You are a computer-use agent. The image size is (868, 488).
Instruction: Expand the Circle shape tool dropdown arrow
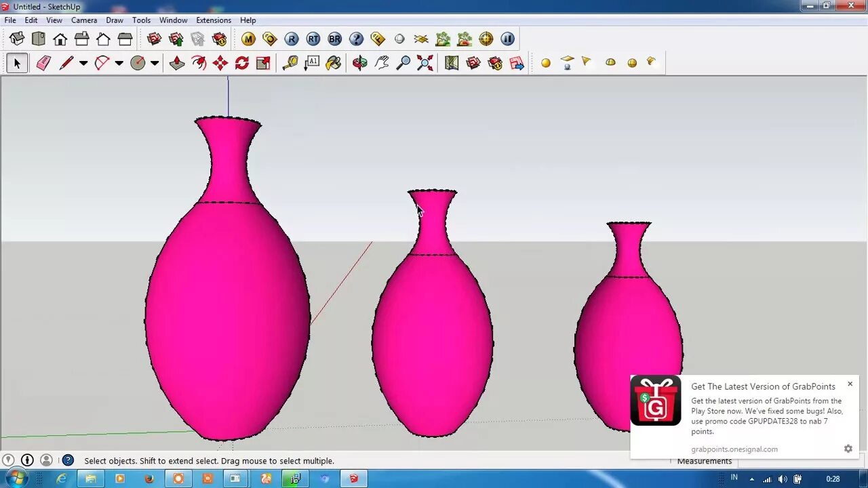click(x=155, y=63)
